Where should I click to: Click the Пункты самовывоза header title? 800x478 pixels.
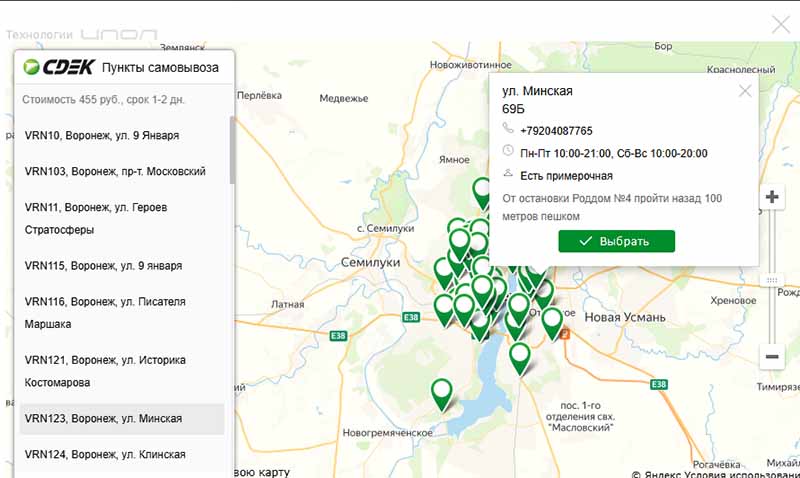pyautogui.click(x=160, y=67)
